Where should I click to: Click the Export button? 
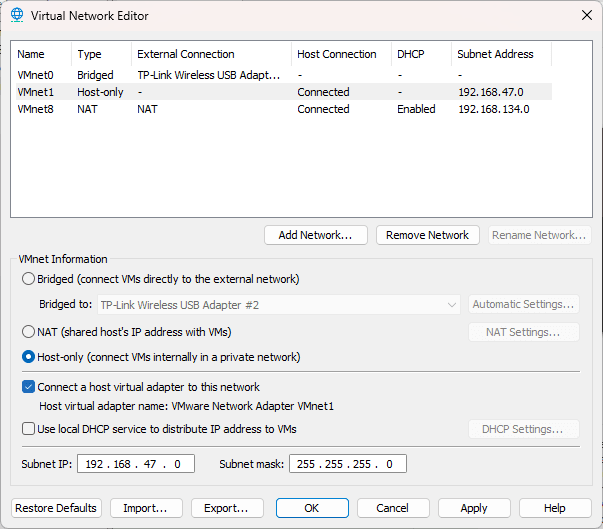click(x=227, y=508)
